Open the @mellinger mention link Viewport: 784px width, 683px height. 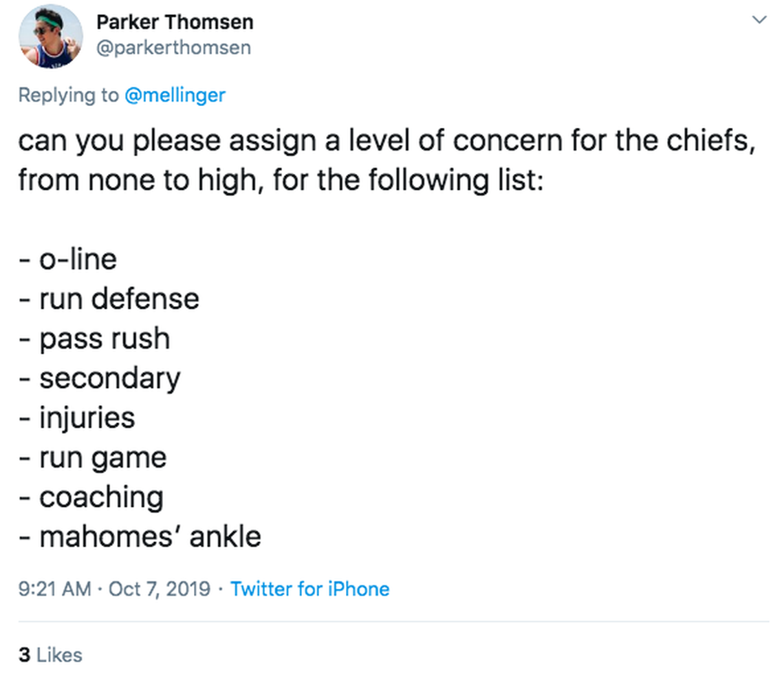(175, 95)
